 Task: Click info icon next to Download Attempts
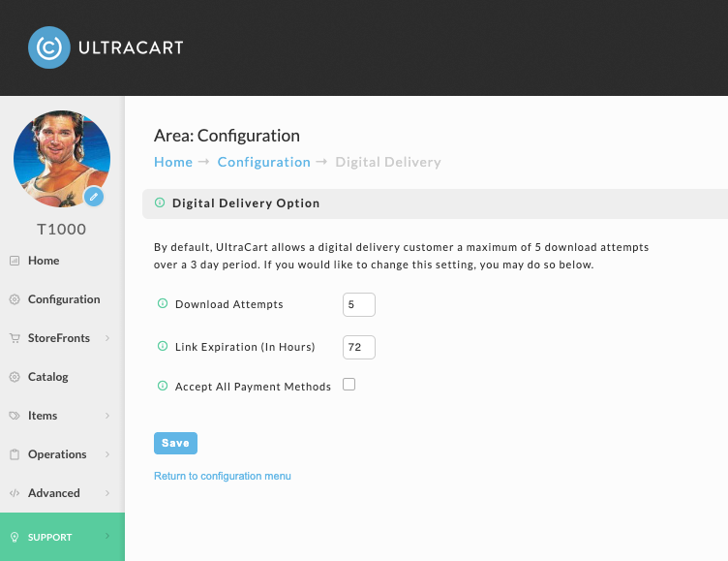163,303
